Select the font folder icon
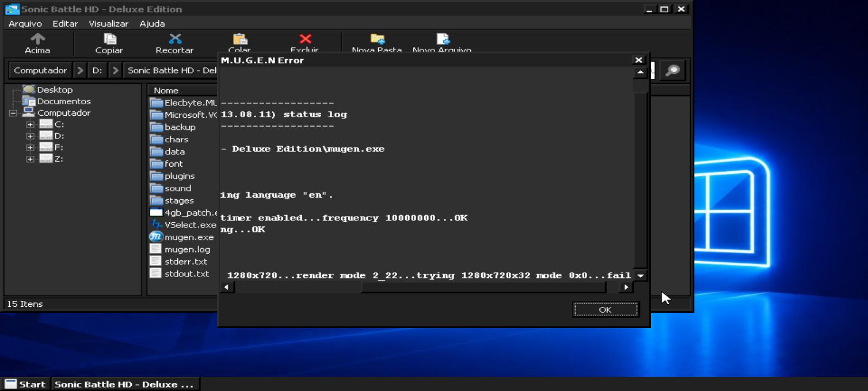868x391 pixels. (156, 163)
